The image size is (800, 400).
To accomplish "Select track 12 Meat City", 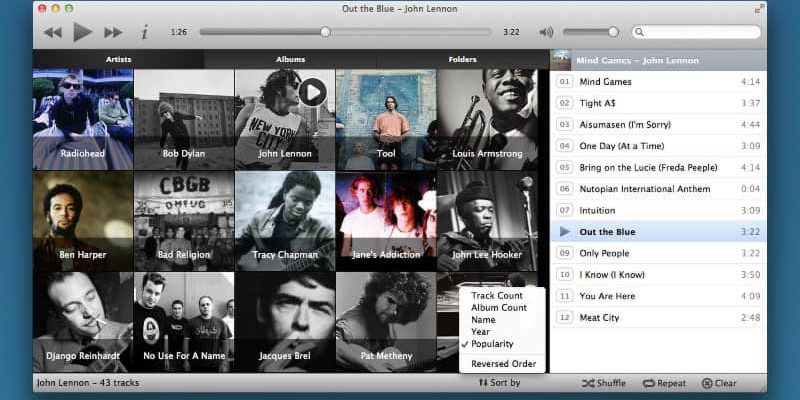I will click(658, 317).
